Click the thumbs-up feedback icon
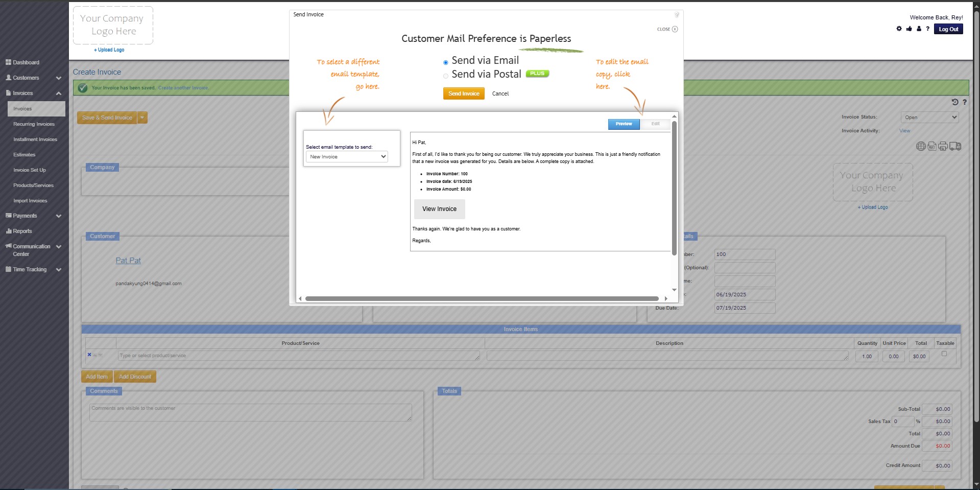 pos(909,29)
